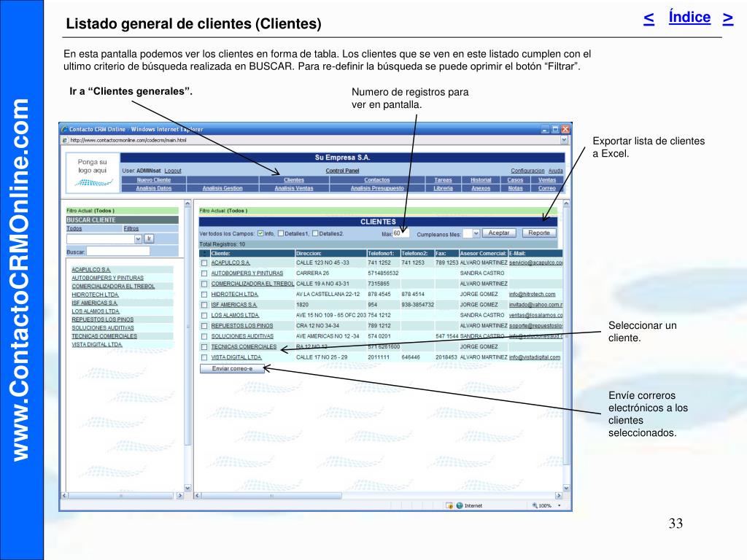Click the Logout link
This screenshot has width=747, height=560.
[x=173, y=171]
